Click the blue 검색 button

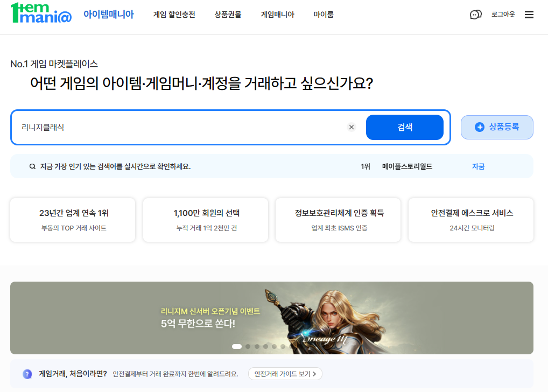point(405,127)
